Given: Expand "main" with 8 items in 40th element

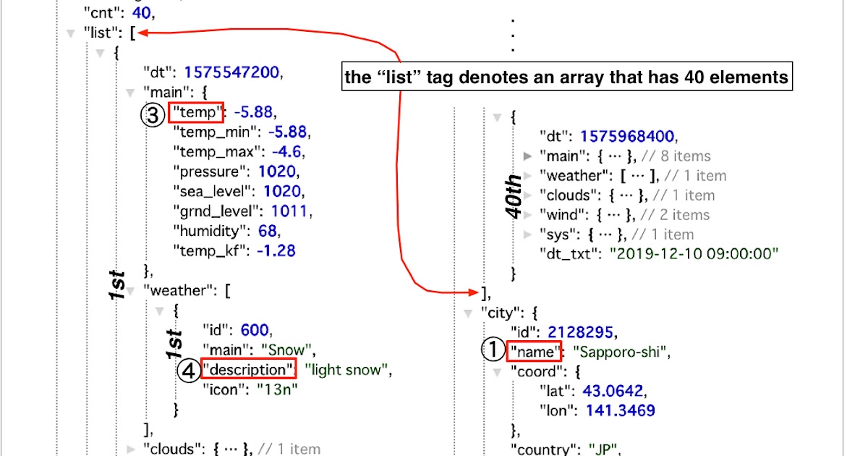Looking at the screenshot, I should 527,156.
